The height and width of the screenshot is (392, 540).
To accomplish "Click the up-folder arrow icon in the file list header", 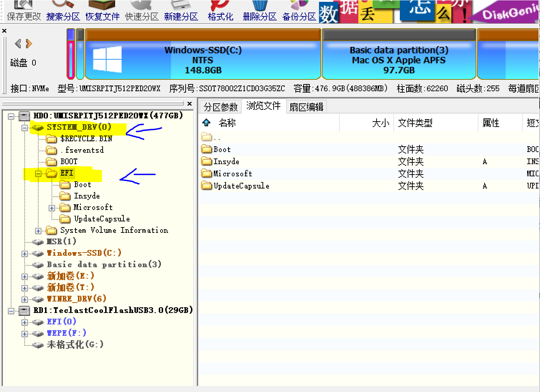I will (x=206, y=123).
